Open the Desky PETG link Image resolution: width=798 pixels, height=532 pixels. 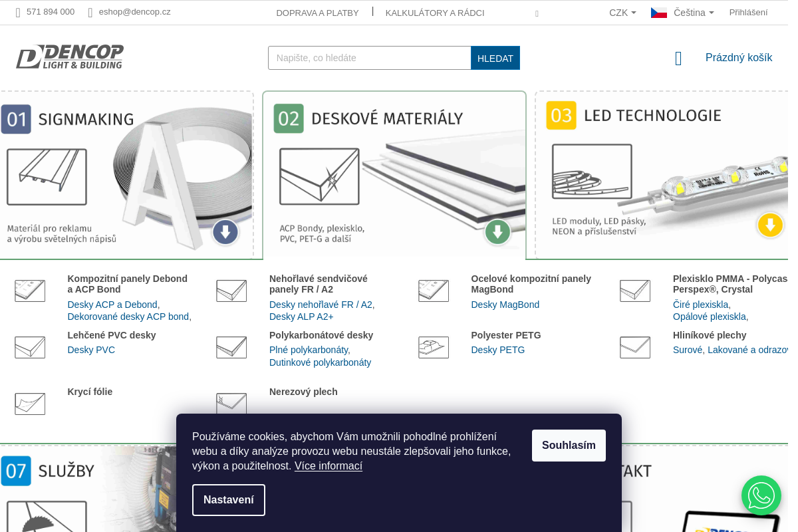[x=498, y=350]
